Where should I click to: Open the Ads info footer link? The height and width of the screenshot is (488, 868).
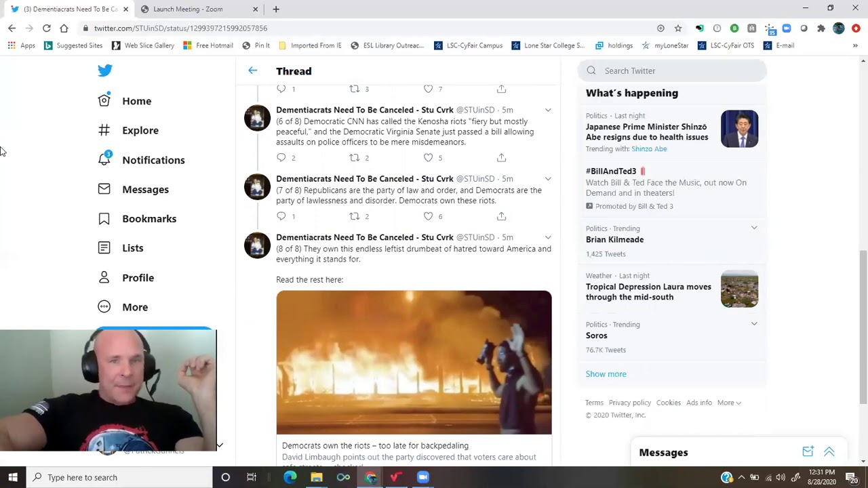click(x=698, y=403)
